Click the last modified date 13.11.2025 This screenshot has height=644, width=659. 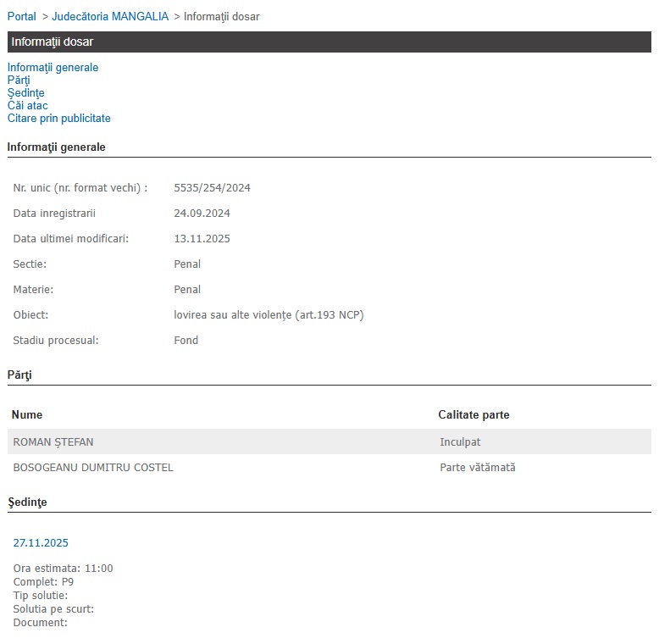point(202,238)
